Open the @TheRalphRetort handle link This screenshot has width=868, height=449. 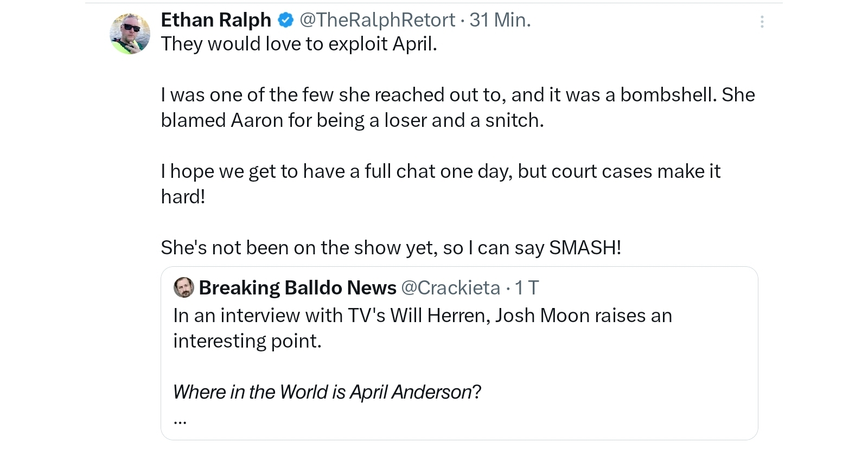[x=377, y=20]
